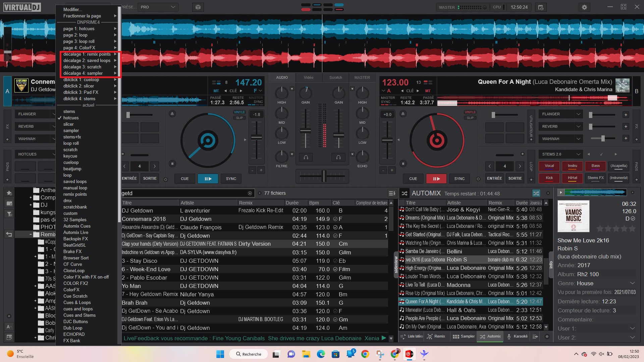Expand User 1 field dropdown
The height and width of the screenshot is (362, 644).
[x=632, y=328]
